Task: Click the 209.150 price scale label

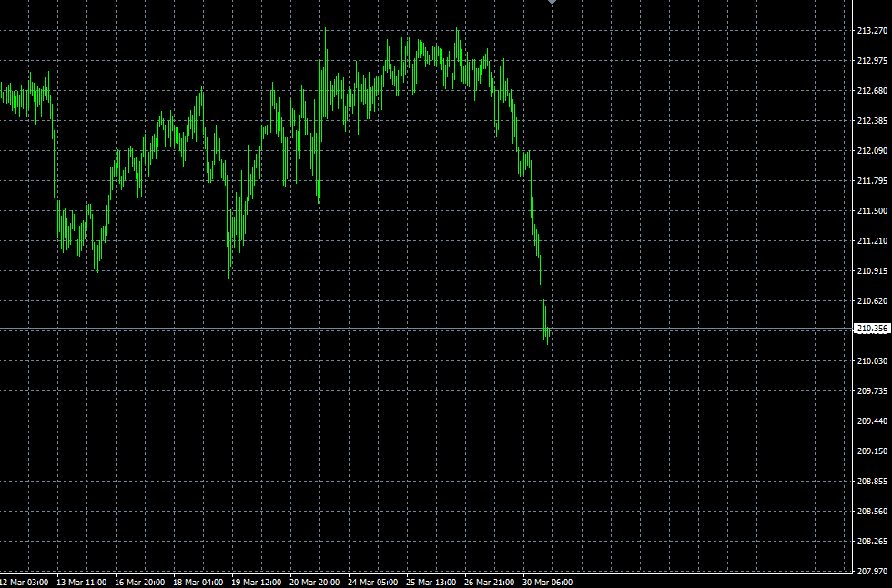Action: (872, 451)
